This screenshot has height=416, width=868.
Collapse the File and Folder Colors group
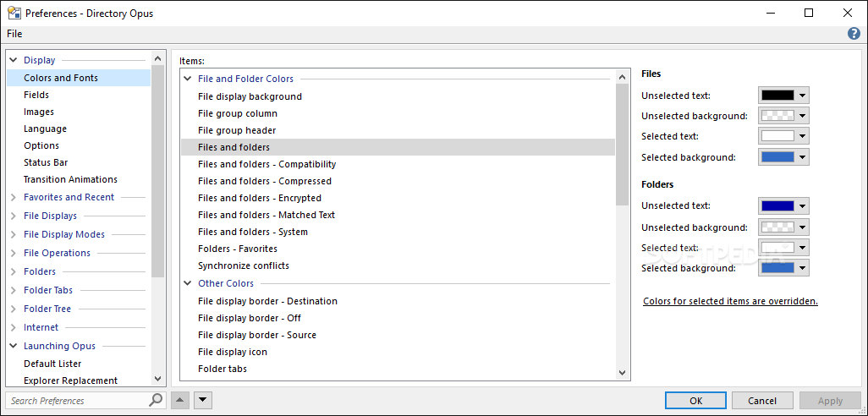coord(188,79)
